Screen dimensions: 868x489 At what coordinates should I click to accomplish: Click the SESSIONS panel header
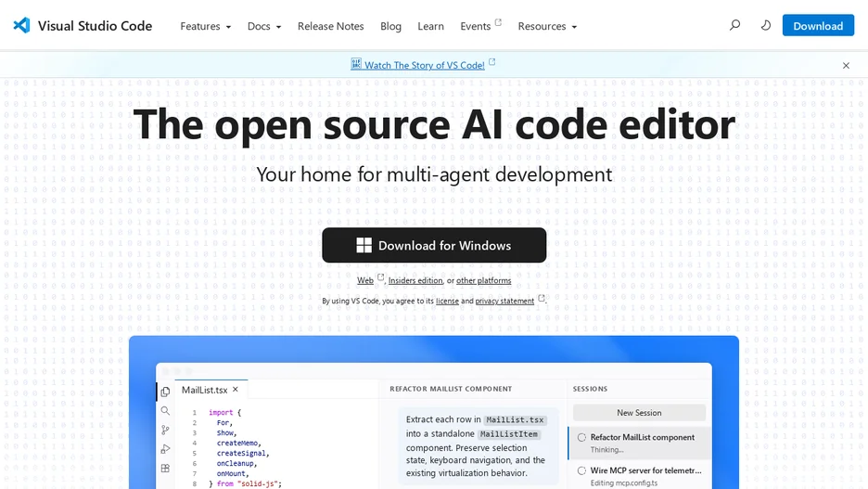[x=590, y=389]
